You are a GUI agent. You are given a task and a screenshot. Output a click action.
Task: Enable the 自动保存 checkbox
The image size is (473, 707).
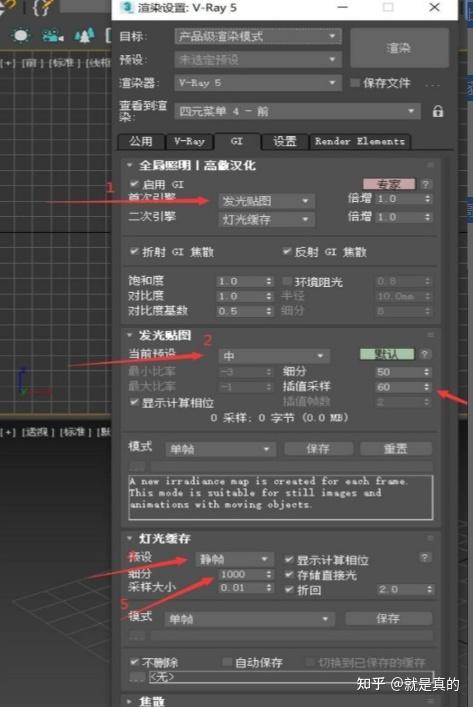pos(227,661)
